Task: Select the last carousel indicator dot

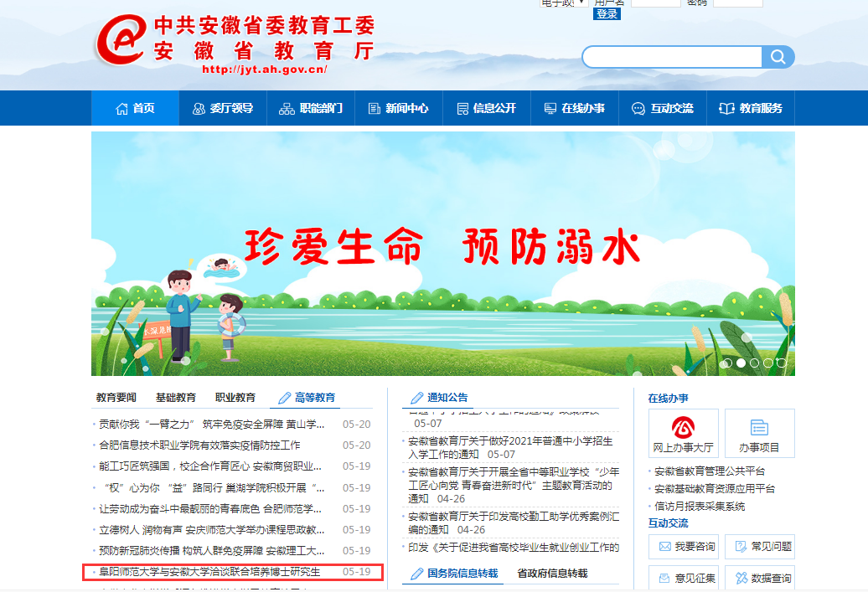Action: pyautogui.click(x=782, y=363)
